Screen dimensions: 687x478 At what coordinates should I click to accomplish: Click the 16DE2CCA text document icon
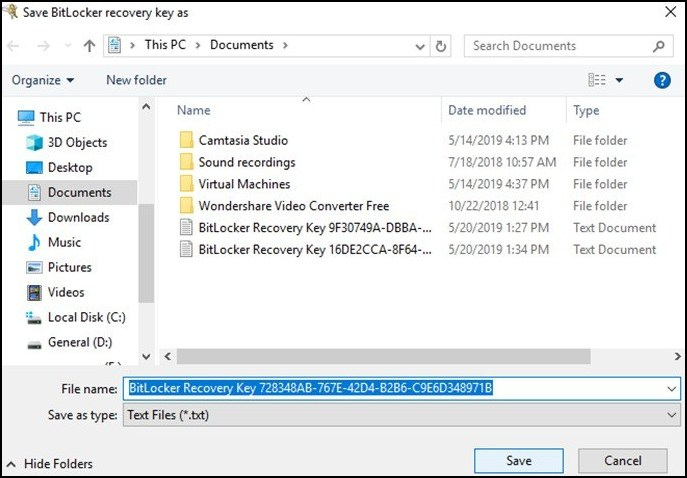187,250
